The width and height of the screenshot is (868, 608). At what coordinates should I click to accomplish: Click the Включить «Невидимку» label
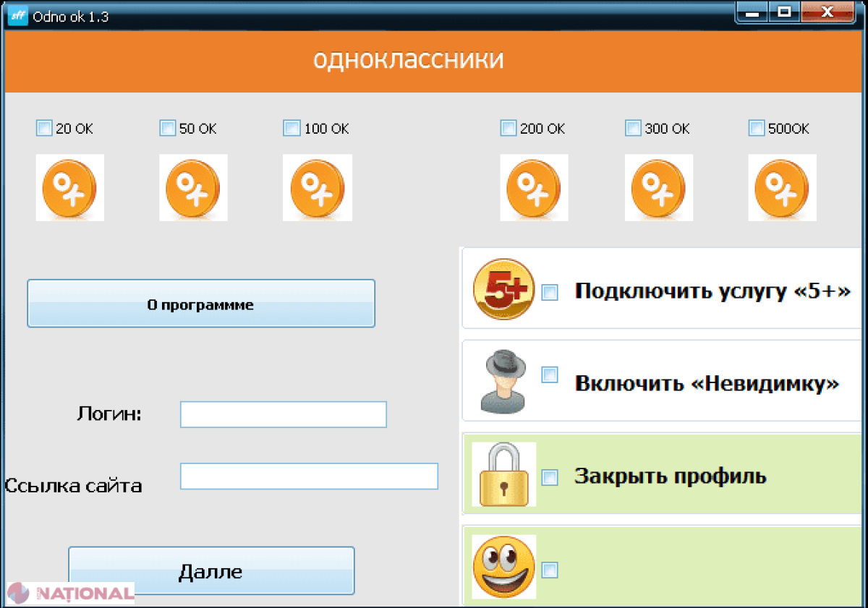coord(707,383)
